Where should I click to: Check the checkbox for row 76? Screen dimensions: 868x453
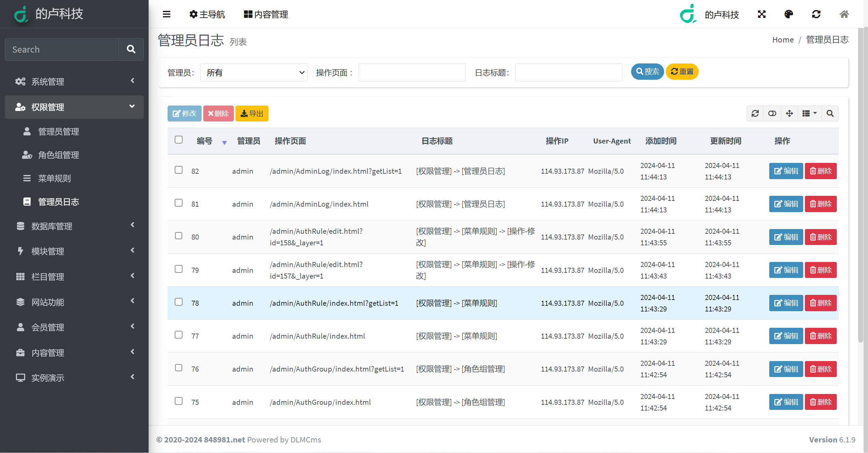[x=178, y=367]
